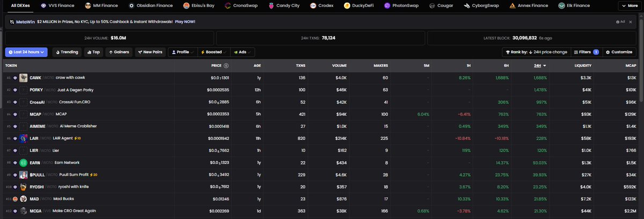Click the DEX badge icon on MAD row

tap(15, 199)
